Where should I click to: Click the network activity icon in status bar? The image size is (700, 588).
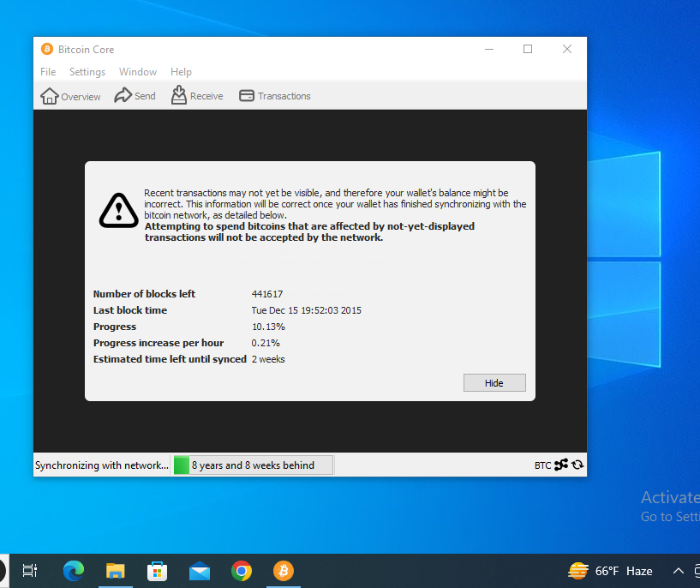click(561, 465)
